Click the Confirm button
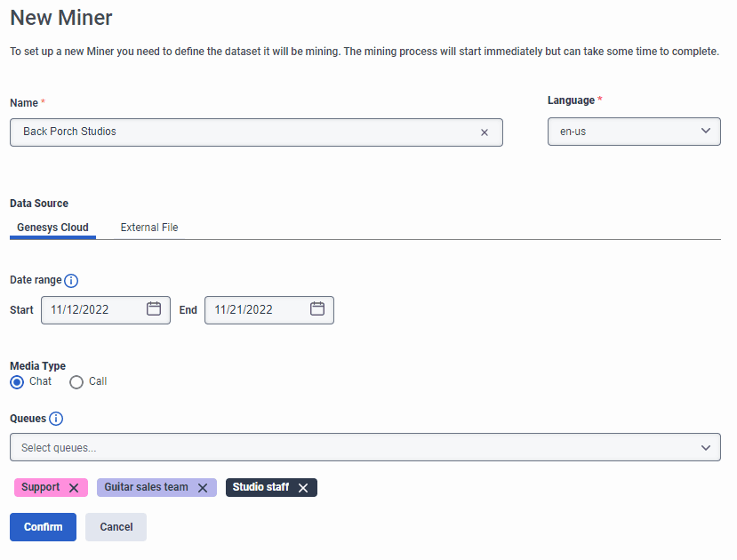Screen dimensions: 737x560 [43, 526]
